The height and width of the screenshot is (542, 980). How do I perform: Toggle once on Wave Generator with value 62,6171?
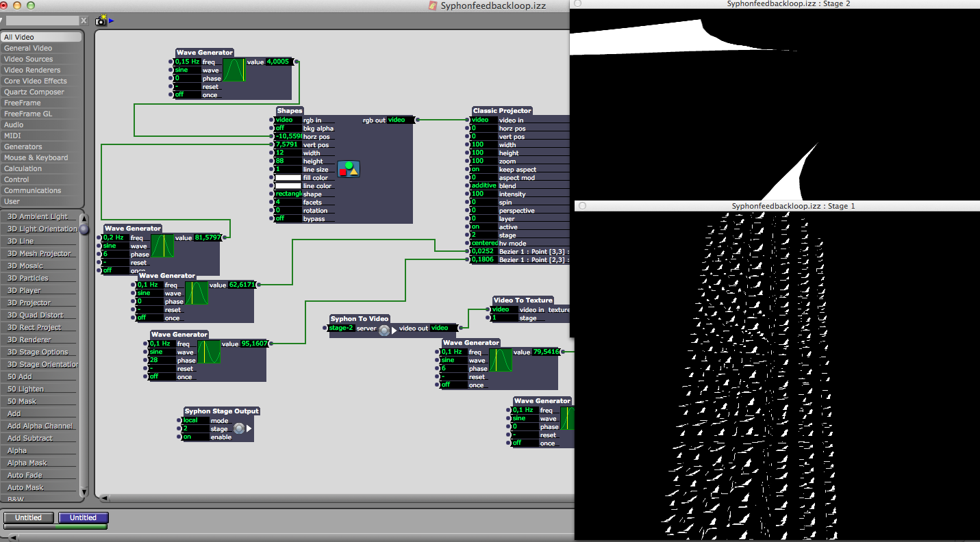149,318
